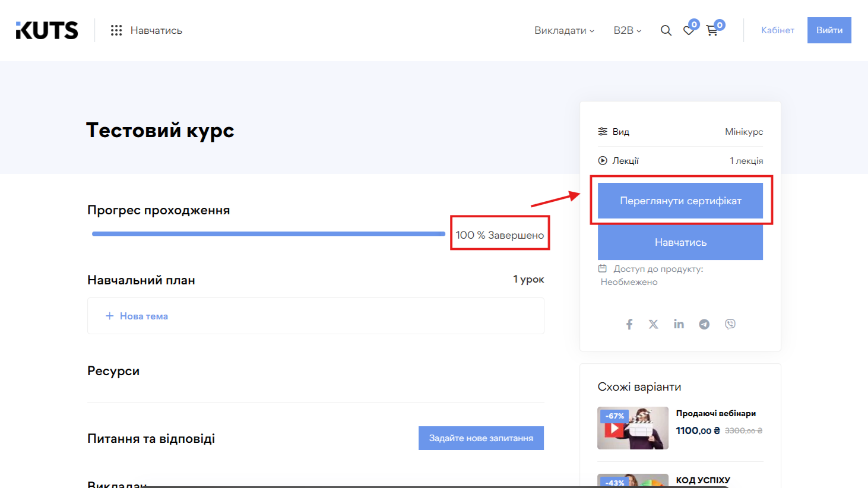Share course via Viber icon
Viewport: 868px width, 488px height.
point(730,324)
